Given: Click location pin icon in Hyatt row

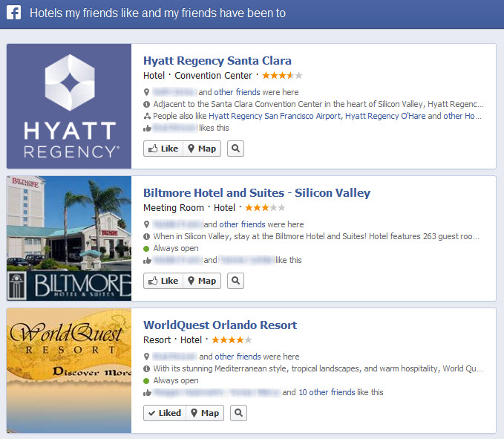Looking at the screenshot, I should pyautogui.click(x=146, y=92).
